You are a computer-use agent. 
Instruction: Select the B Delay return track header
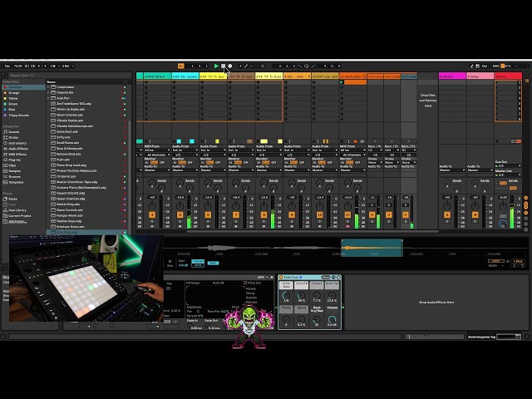tap(480, 76)
